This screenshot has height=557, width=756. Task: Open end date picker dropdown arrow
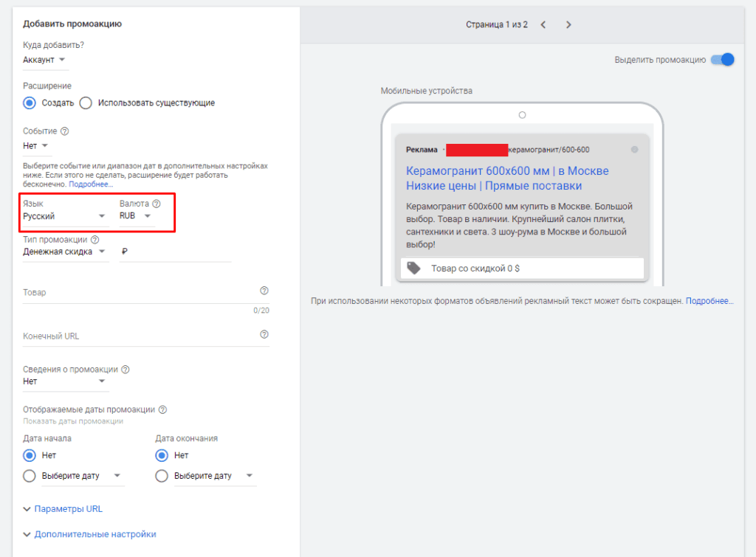(x=250, y=476)
